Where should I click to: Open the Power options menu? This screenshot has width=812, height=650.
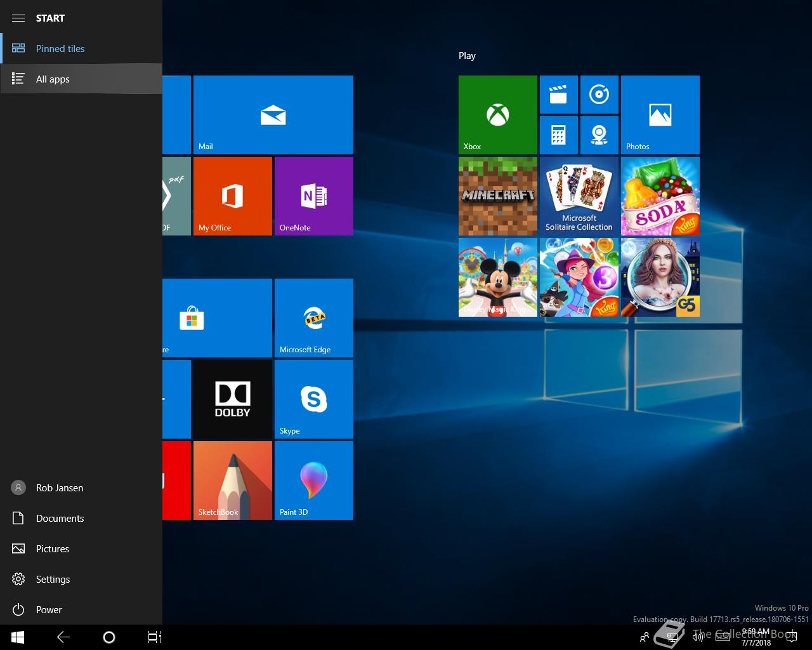[x=81, y=609]
